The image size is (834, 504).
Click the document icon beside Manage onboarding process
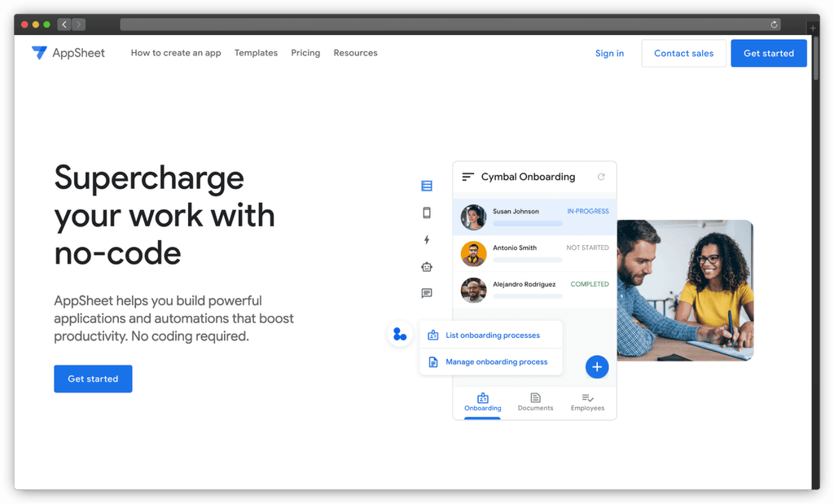click(433, 362)
